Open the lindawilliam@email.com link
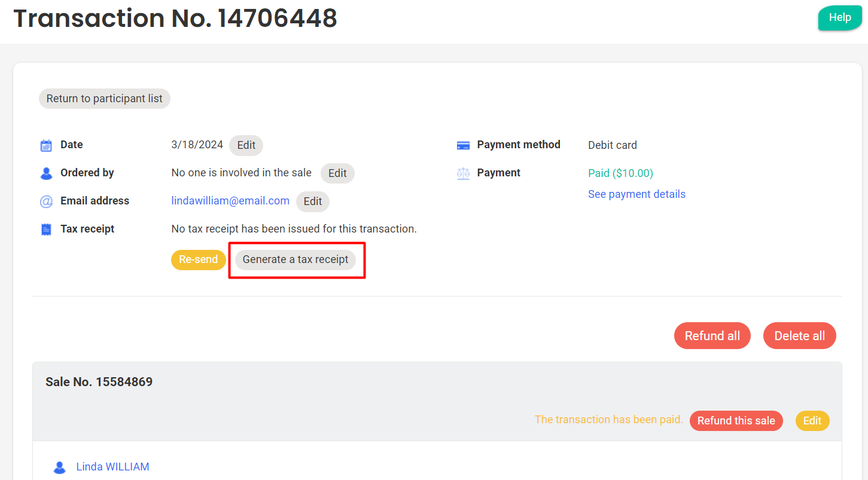The width and height of the screenshot is (868, 480). [x=230, y=201]
